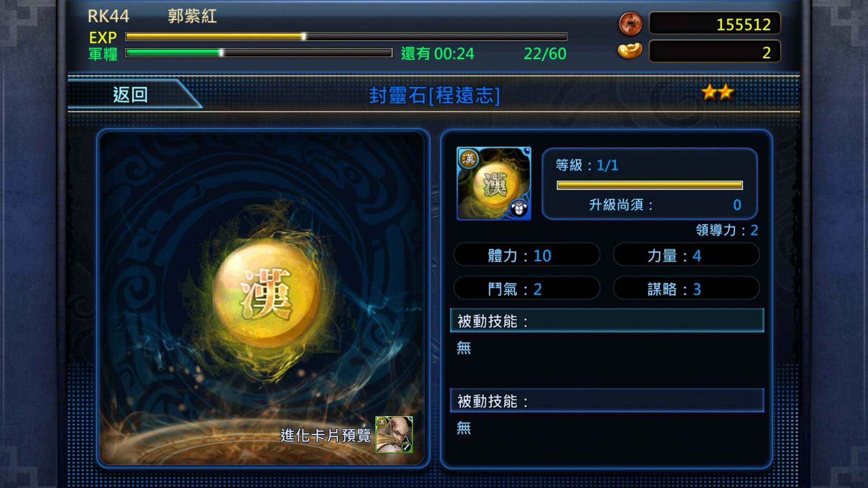Select the 體力 : 10 stat field
The image size is (868, 488).
[527, 255]
